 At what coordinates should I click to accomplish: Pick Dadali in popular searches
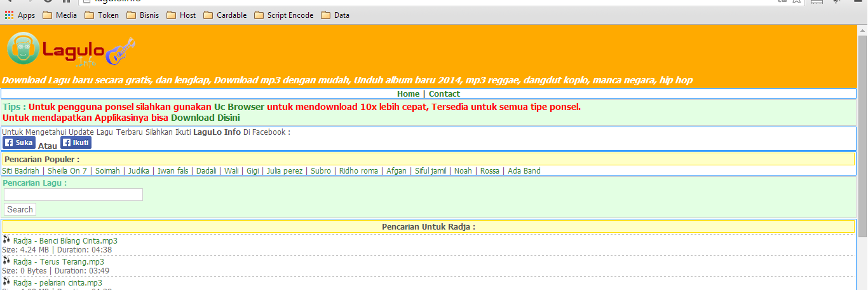pyautogui.click(x=206, y=171)
